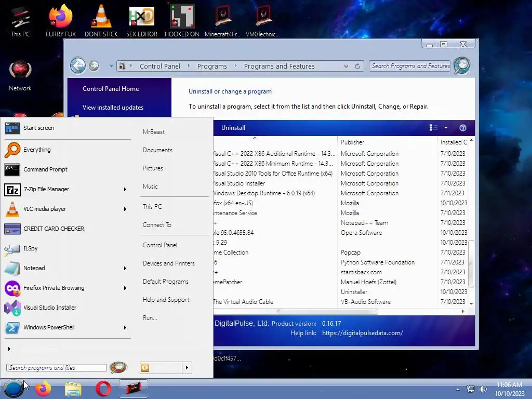Click the change view icon

pos(433,128)
